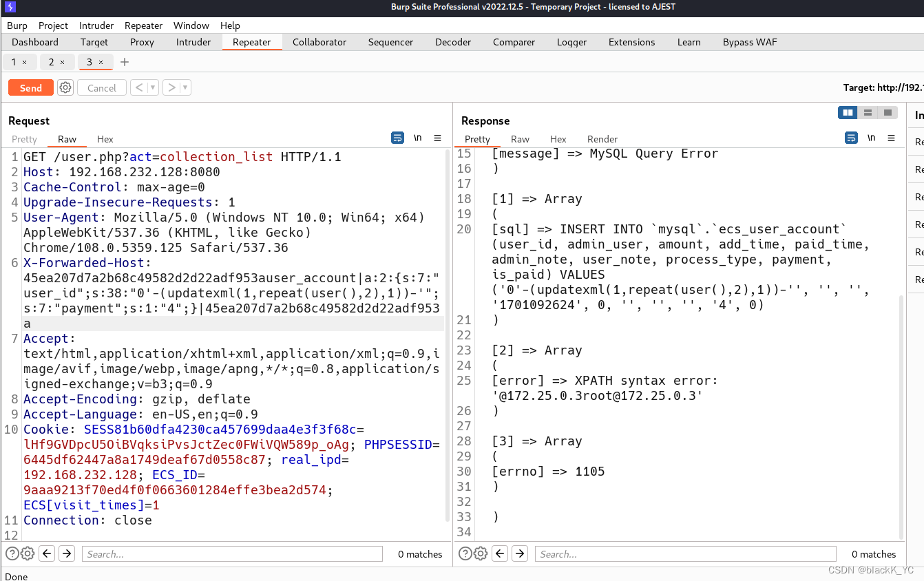Jump to previous Request search match
This screenshot has width=924, height=581.
tap(47, 553)
